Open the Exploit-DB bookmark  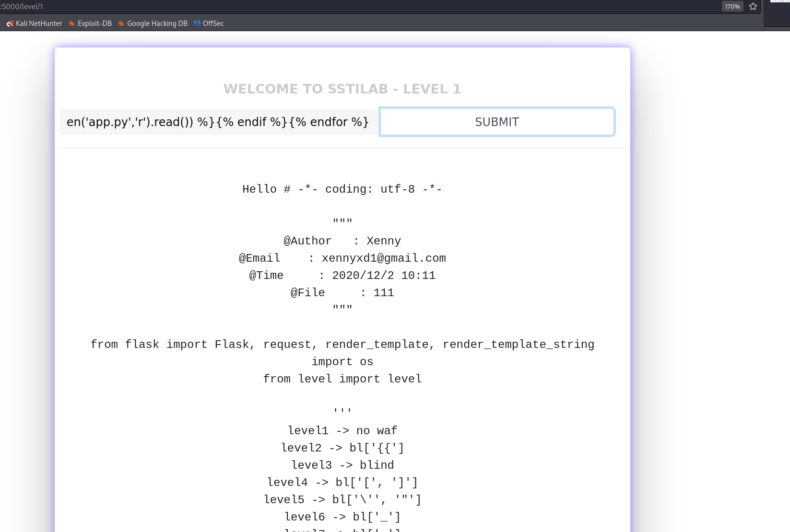(x=90, y=23)
